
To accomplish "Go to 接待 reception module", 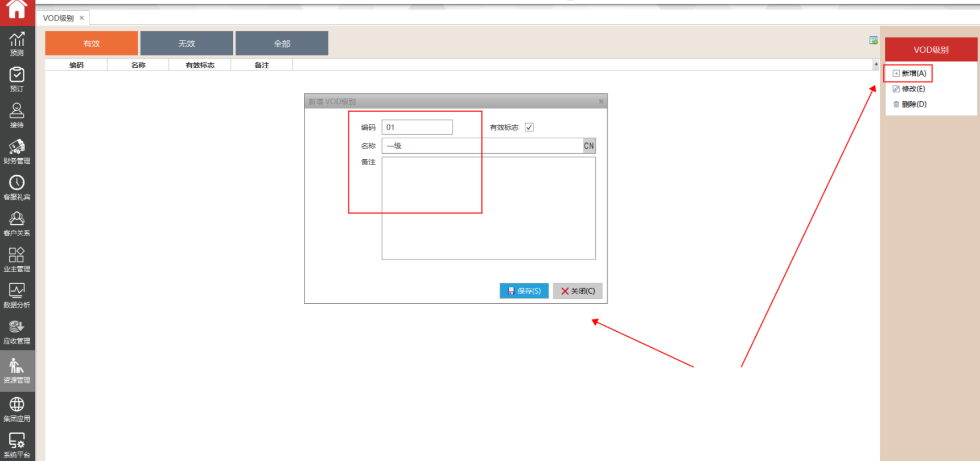I will [x=17, y=115].
